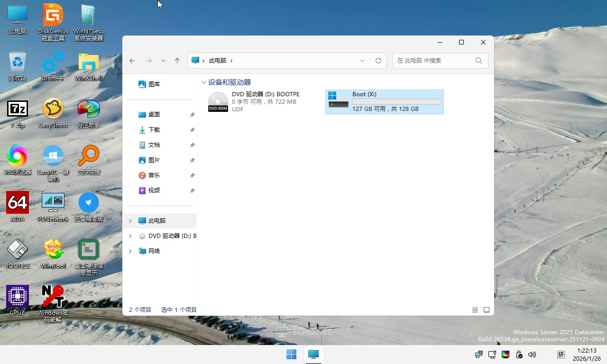
Task: Switch Explorer to details view layout
Action: tap(475, 309)
